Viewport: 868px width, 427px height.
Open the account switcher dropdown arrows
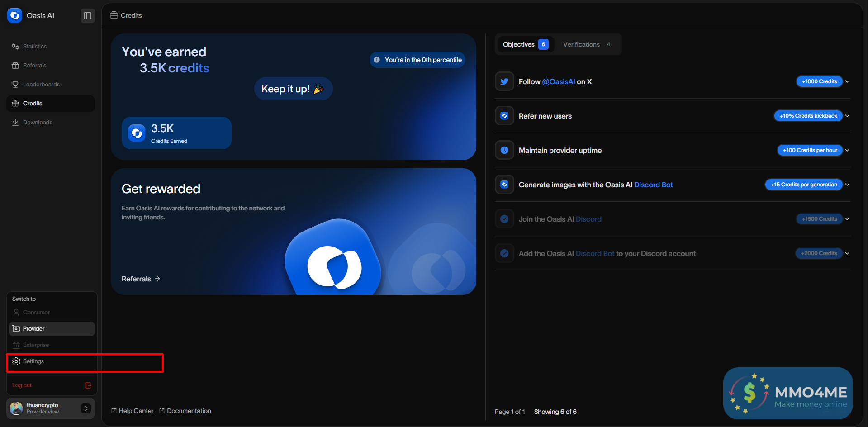(86, 408)
